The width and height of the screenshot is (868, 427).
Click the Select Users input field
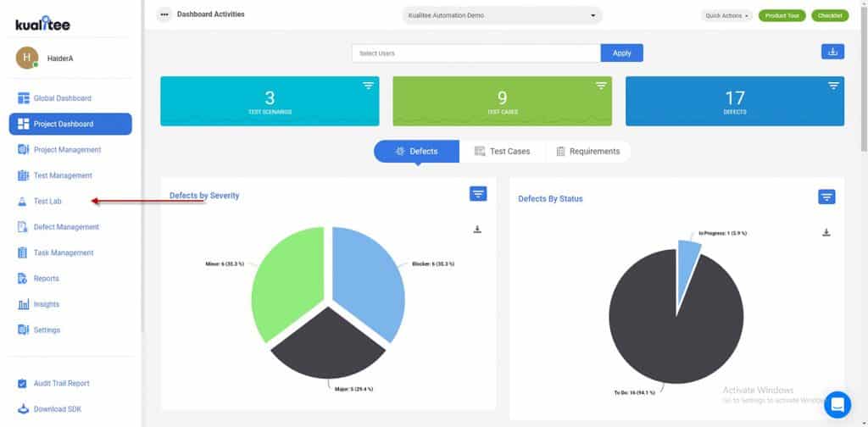pyautogui.click(x=476, y=53)
